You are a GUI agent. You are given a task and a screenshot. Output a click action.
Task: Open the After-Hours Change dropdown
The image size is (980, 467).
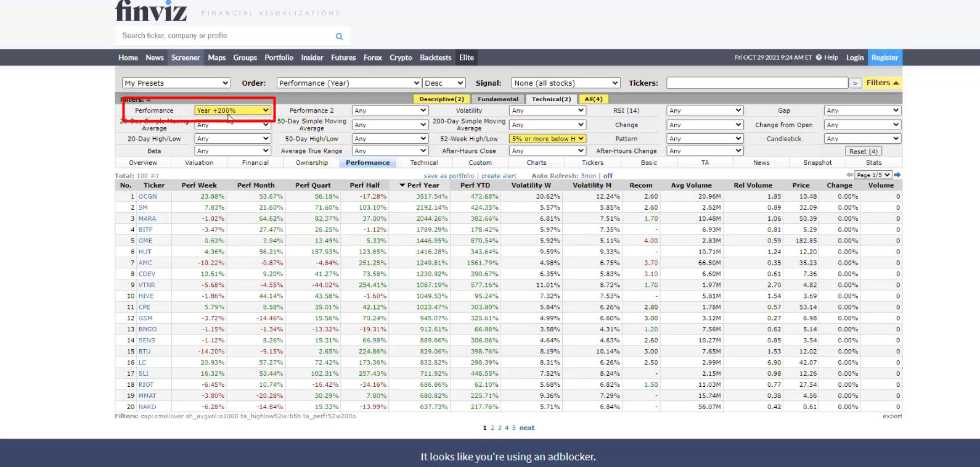point(705,151)
